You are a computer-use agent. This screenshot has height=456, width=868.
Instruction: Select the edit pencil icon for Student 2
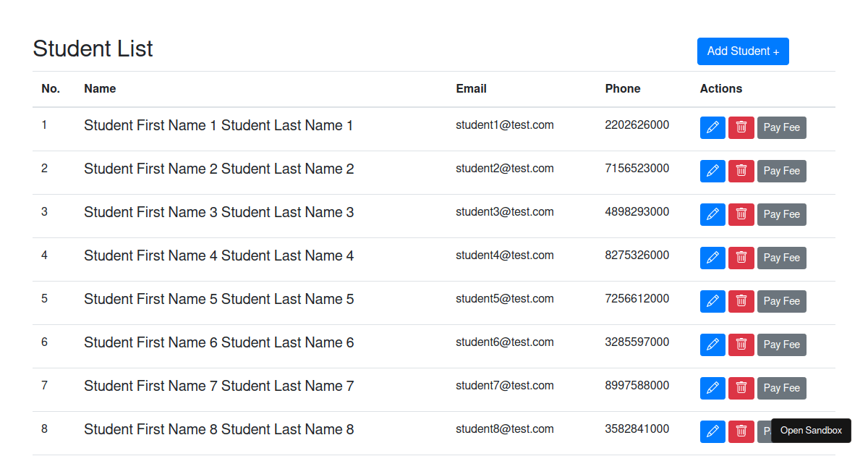712,171
